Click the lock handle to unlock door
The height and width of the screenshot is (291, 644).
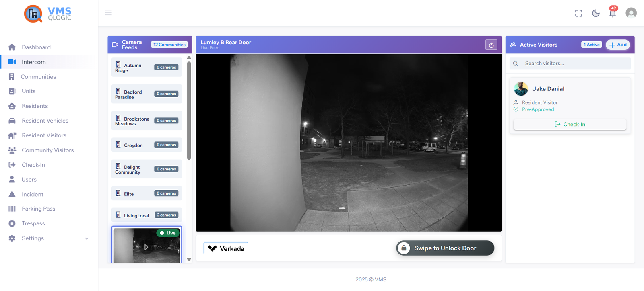tap(404, 248)
